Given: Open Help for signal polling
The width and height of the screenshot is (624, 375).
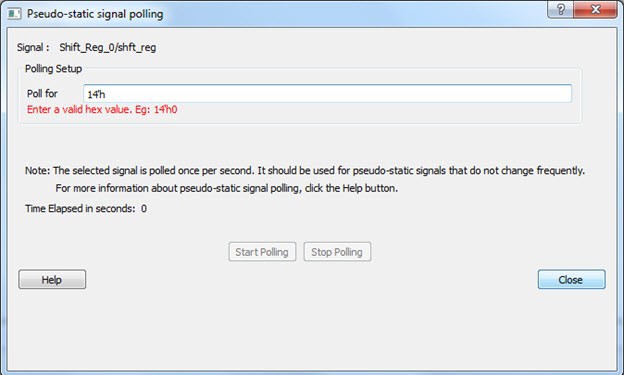Looking at the screenshot, I should click(x=52, y=279).
